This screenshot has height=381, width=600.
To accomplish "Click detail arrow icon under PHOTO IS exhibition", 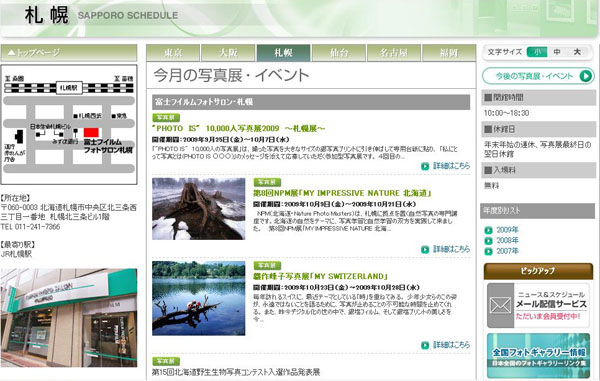I will pos(425,166).
